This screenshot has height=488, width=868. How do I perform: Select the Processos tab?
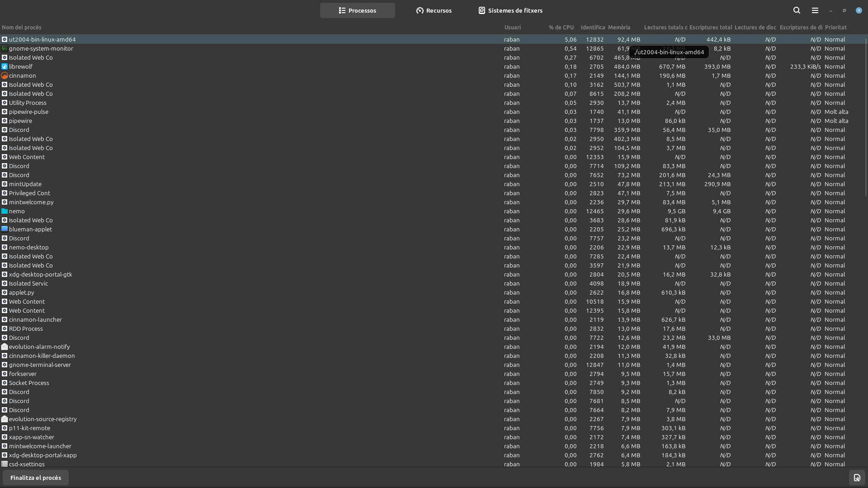coord(357,10)
